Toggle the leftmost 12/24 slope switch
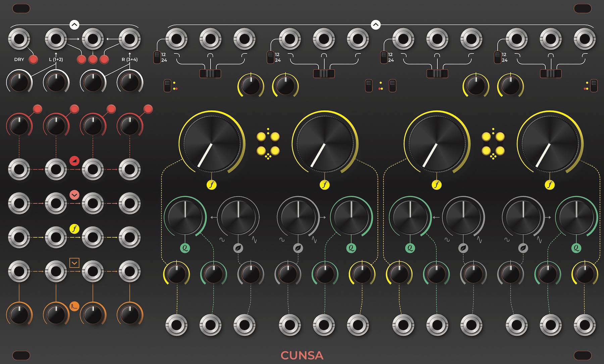 (157, 57)
